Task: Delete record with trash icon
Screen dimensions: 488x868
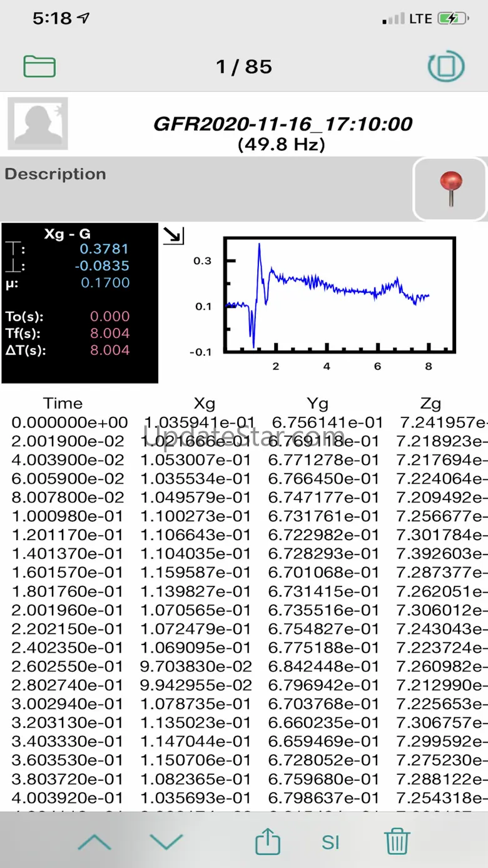Action: coord(397,842)
